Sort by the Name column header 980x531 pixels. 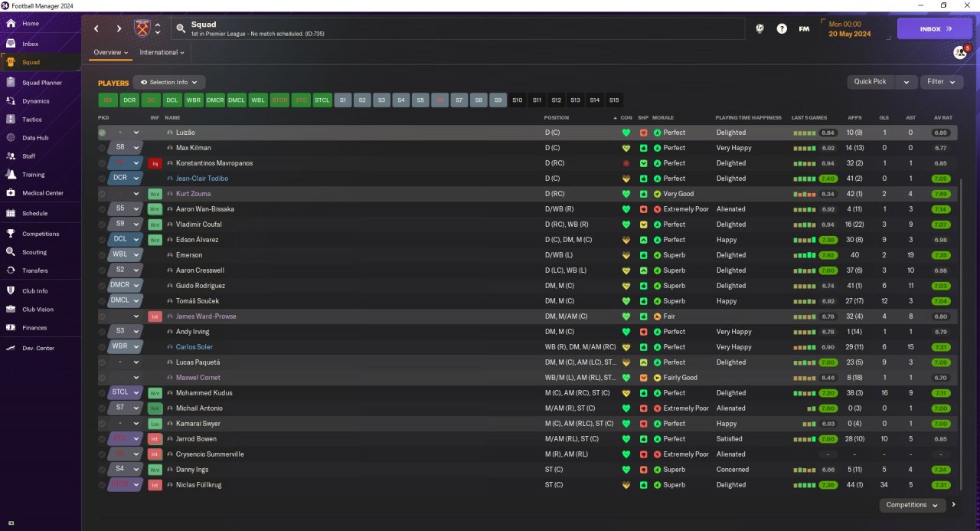(x=172, y=118)
